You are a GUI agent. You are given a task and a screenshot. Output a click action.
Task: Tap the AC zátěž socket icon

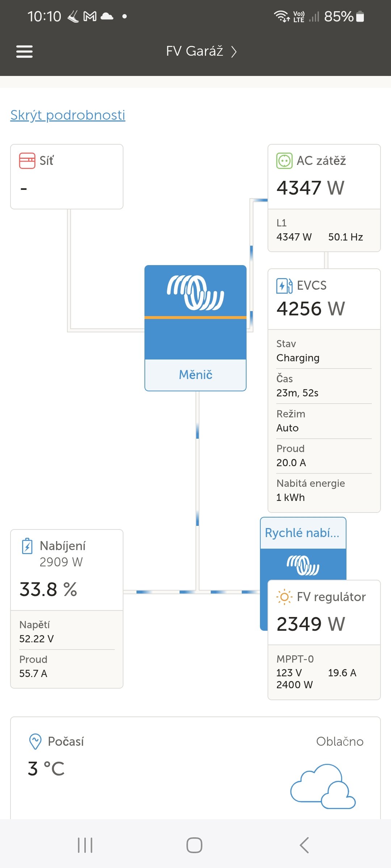tap(284, 161)
